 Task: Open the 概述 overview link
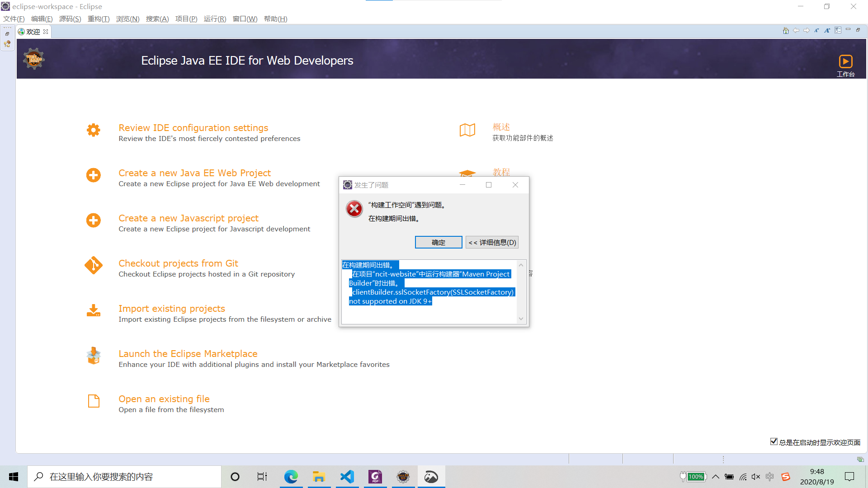click(501, 127)
